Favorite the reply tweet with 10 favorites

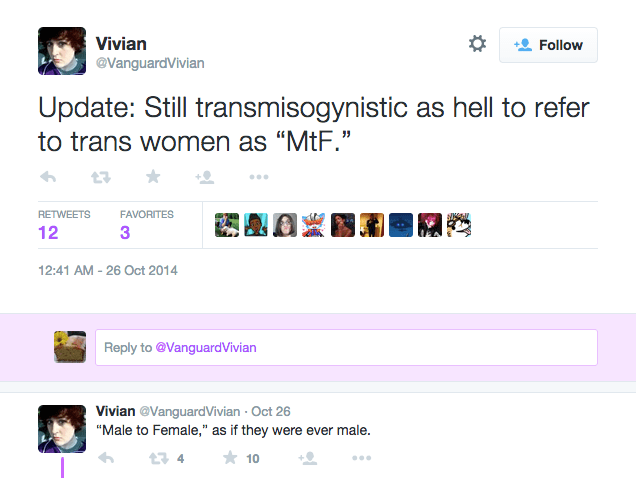[231, 458]
